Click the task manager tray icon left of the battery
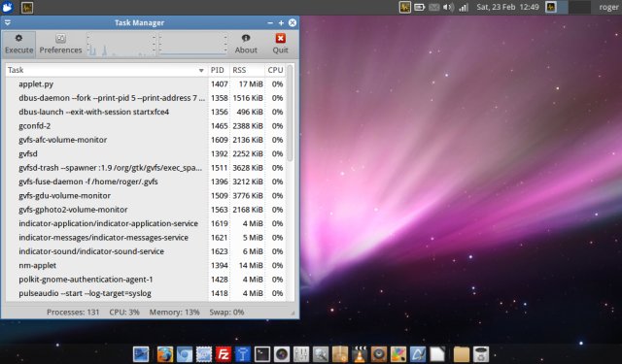Viewport: 622px width, 364px height. (404, 7)
